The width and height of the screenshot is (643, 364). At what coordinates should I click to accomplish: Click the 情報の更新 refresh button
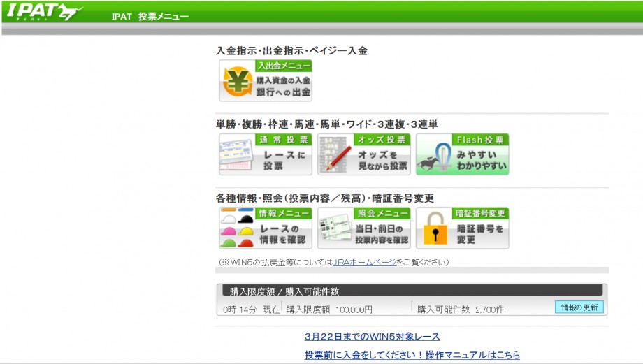(579, 307)
